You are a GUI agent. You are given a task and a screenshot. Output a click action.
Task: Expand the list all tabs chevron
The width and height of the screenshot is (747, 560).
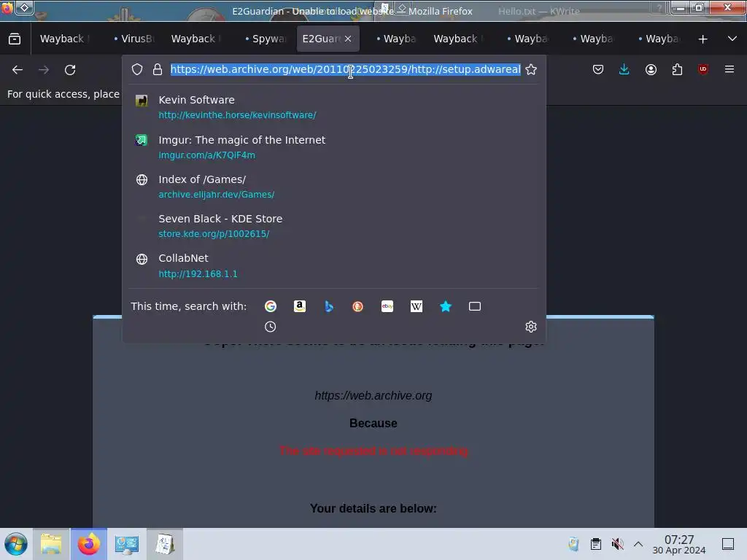click(x=732, y=39)
